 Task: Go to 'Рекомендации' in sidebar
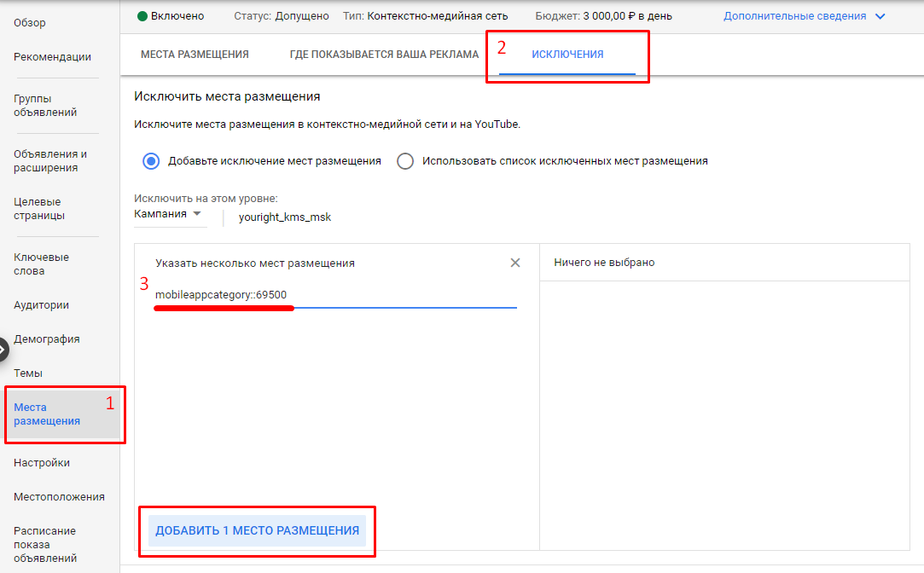point(52,57)
